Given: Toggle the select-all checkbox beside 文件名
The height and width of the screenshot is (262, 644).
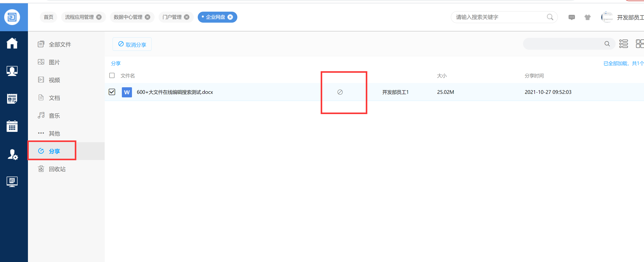Looking at the screenshot, I should 112,75.
